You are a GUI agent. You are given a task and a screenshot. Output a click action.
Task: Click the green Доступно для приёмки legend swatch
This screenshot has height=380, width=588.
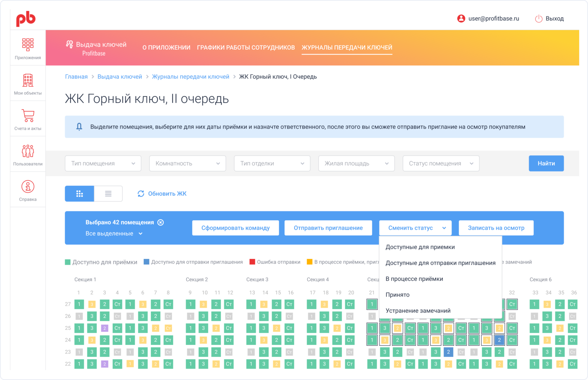pos(68,262)
